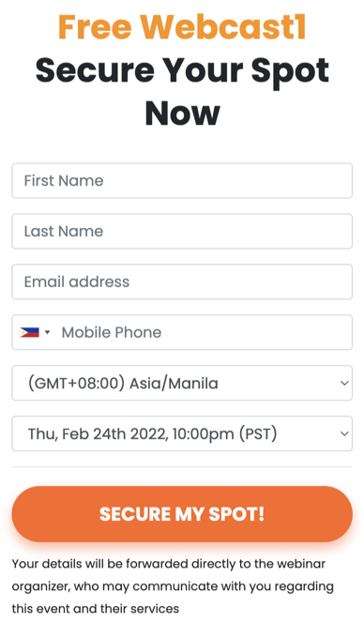The image size is (364, 622).
Task: Click "this event and their services" text
Action: [96, 609]
